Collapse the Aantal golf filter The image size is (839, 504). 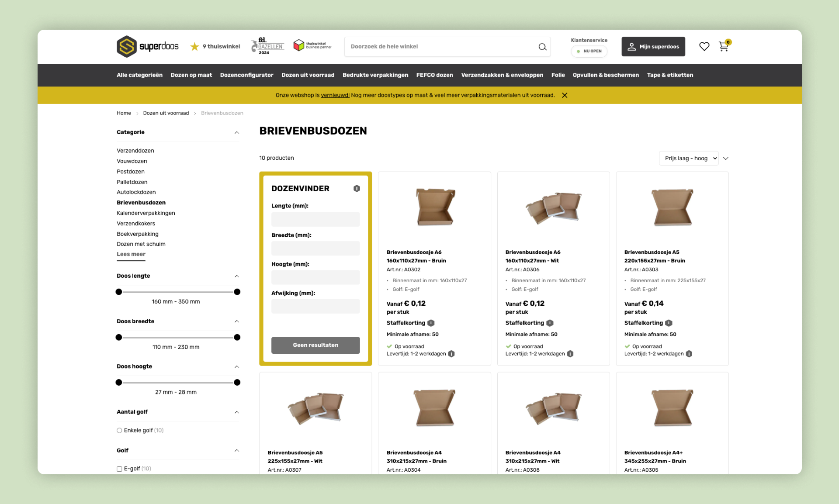point(237,412)
